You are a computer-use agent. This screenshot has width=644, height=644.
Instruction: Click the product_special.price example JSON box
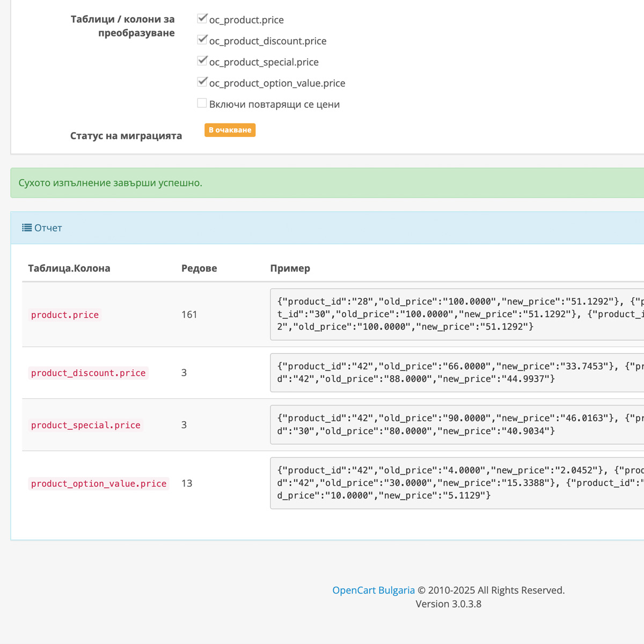456,425
